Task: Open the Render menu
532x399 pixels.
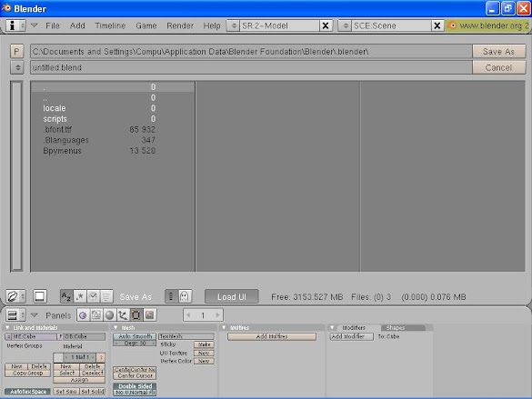Action: (x=180, y=25)
